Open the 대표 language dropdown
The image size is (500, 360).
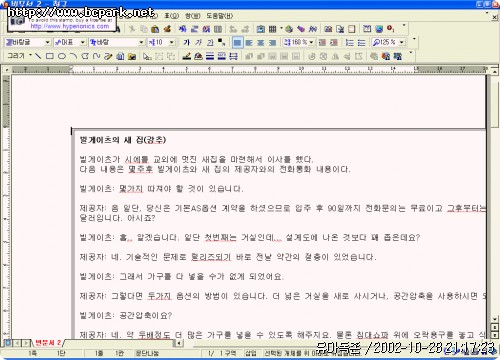point(82,42)
